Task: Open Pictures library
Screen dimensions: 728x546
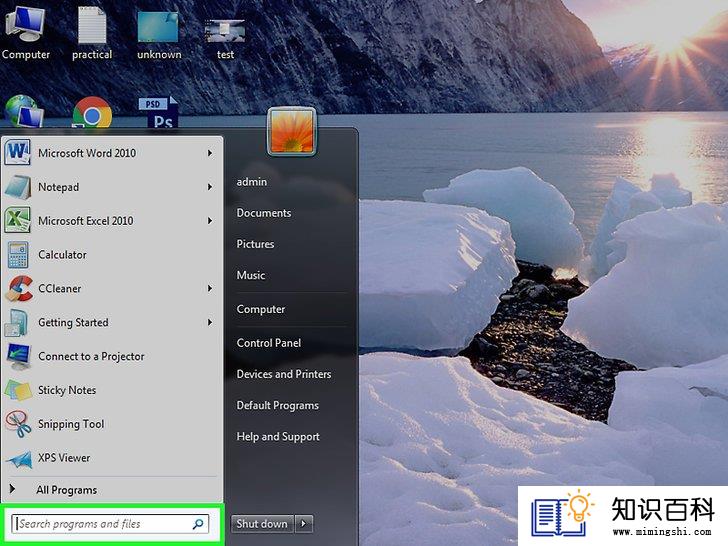Action: [x=255, y=244]
